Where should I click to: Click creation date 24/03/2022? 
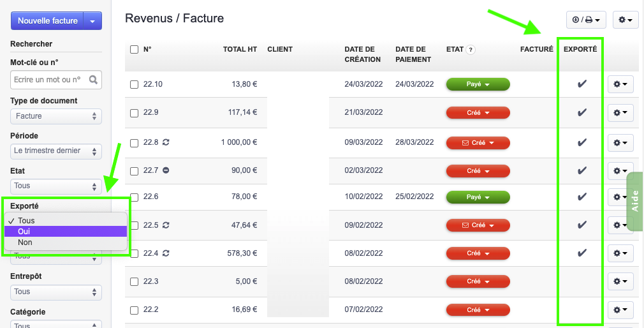(363, 84)
